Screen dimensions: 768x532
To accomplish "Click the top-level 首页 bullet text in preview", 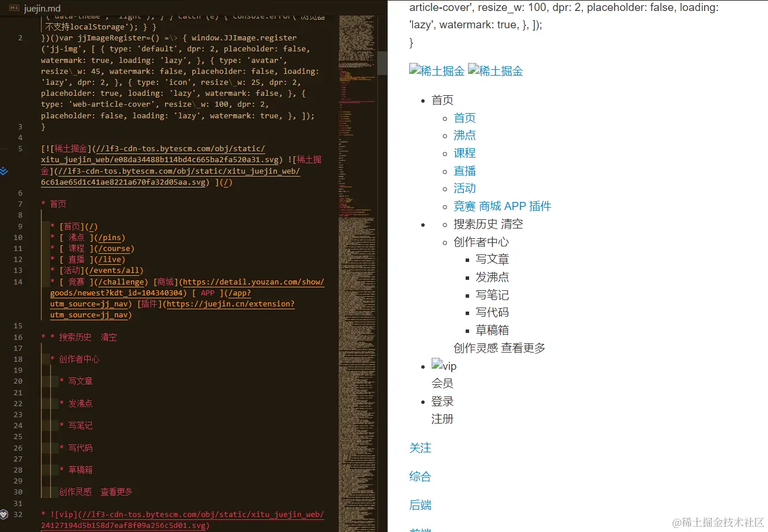I will (443, 100).
